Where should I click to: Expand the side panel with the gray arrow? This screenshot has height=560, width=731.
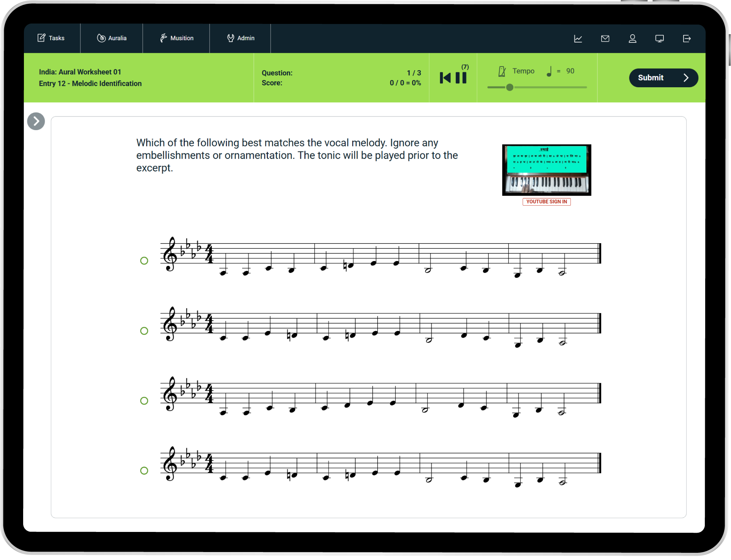36,121
